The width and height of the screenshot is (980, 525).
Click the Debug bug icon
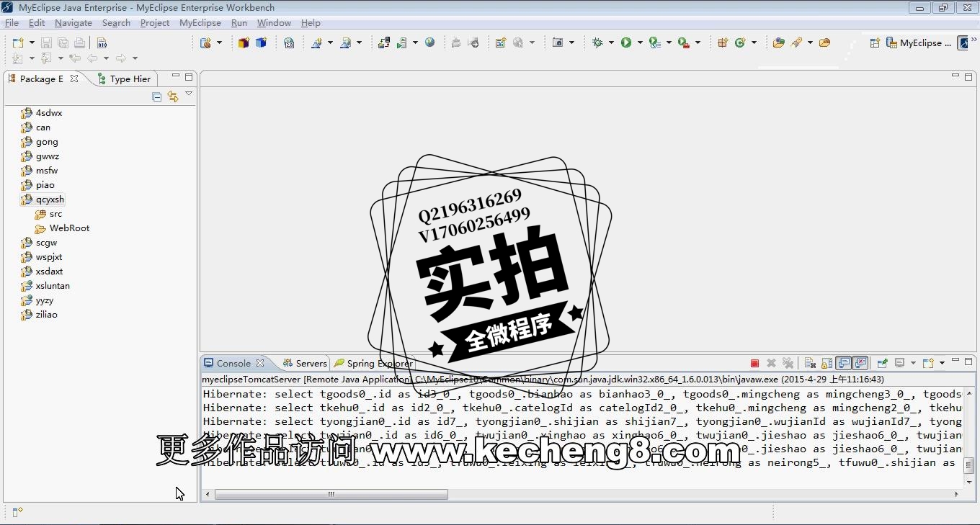pyautogui.click(x=597, y=42)
